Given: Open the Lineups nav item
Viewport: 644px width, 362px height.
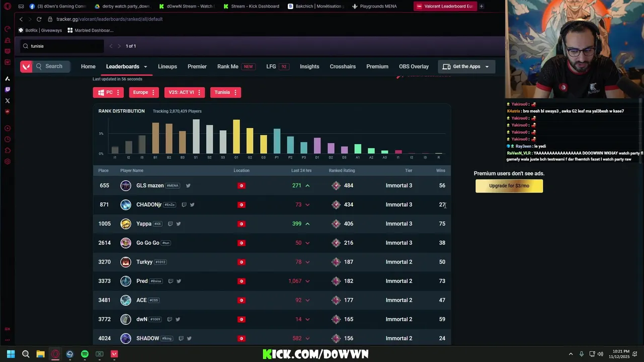Looking at the screenshot, I should (x=168, y=66).
